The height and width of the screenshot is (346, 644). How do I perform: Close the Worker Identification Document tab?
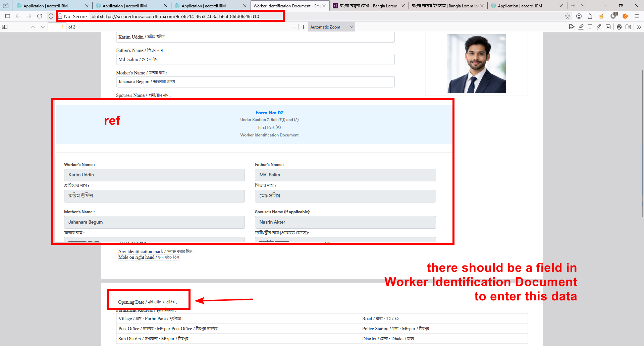[x=324, y=6]
